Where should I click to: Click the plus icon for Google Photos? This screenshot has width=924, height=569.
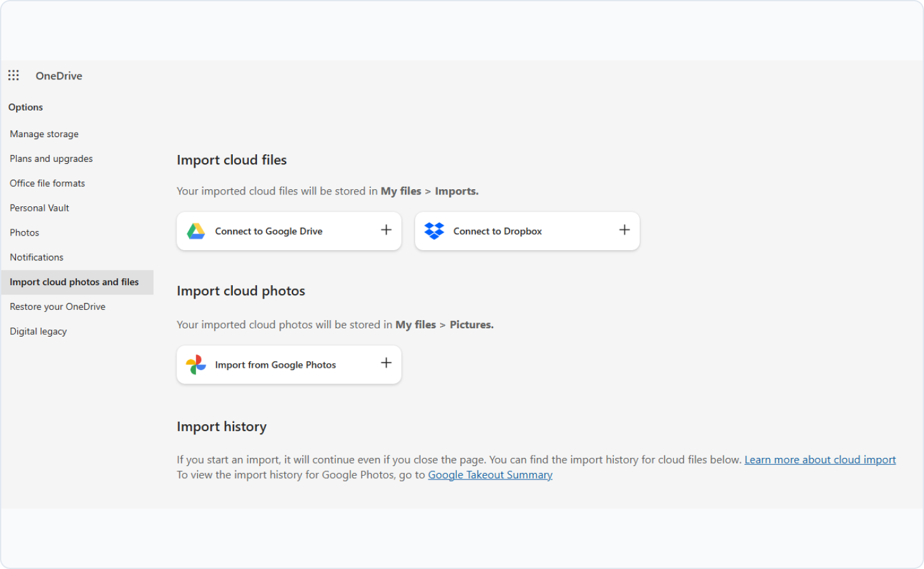386,363
